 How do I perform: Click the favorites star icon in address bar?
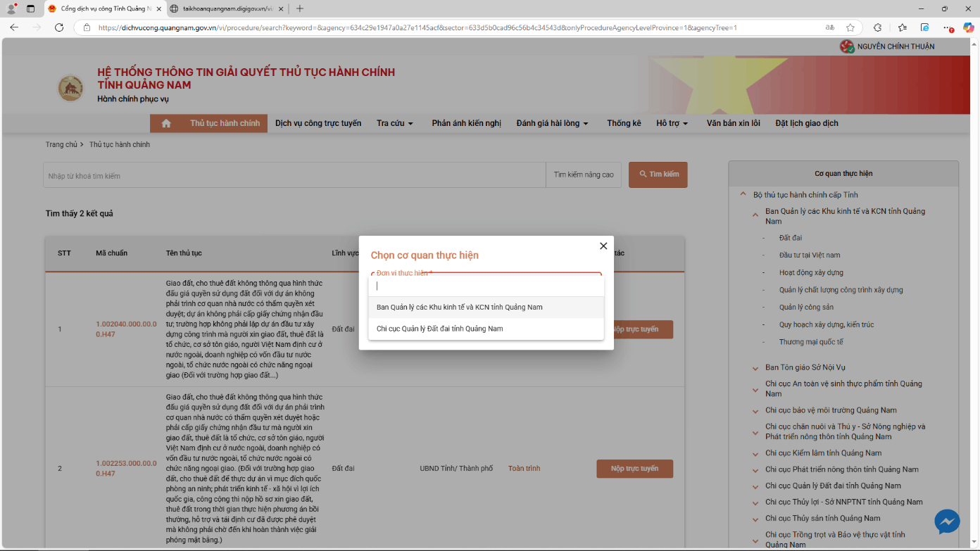(x=850, y=27)
